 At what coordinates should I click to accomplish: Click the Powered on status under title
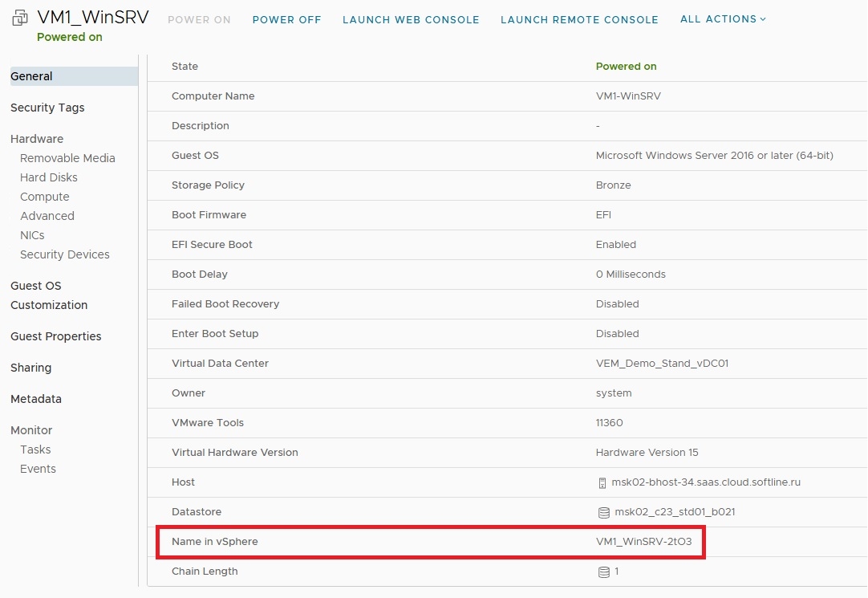(x=70, y=37)
